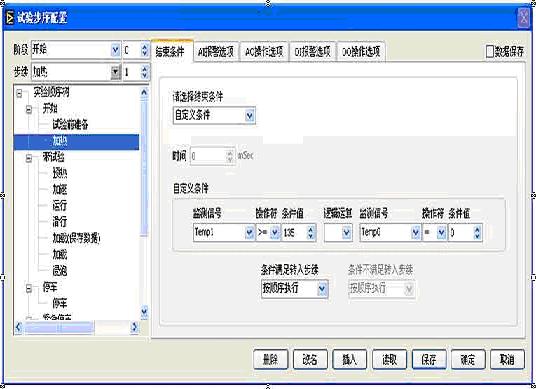Open the Temp1 监测信号 dropdown
The height and width of the screenshot is (389, 536).
coord(250,233)
